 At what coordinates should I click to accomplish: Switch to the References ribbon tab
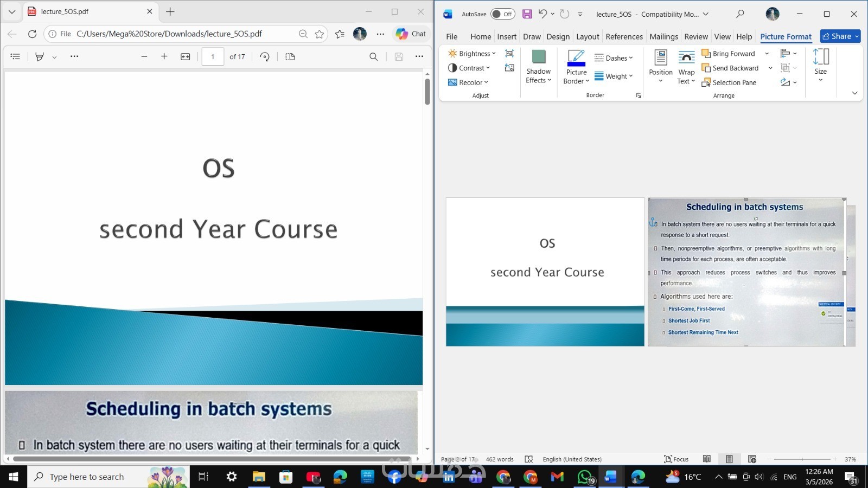pyautogui.click(x=624, y=36)
